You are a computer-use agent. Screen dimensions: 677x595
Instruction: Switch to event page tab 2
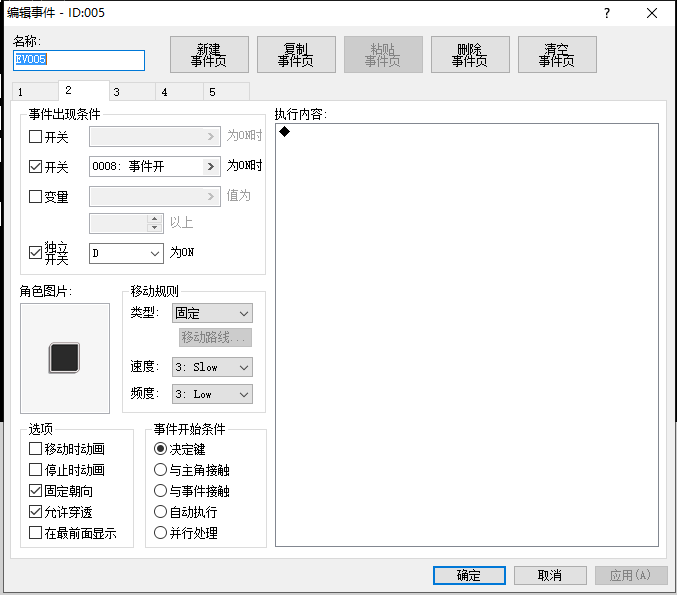click(84, 90)
